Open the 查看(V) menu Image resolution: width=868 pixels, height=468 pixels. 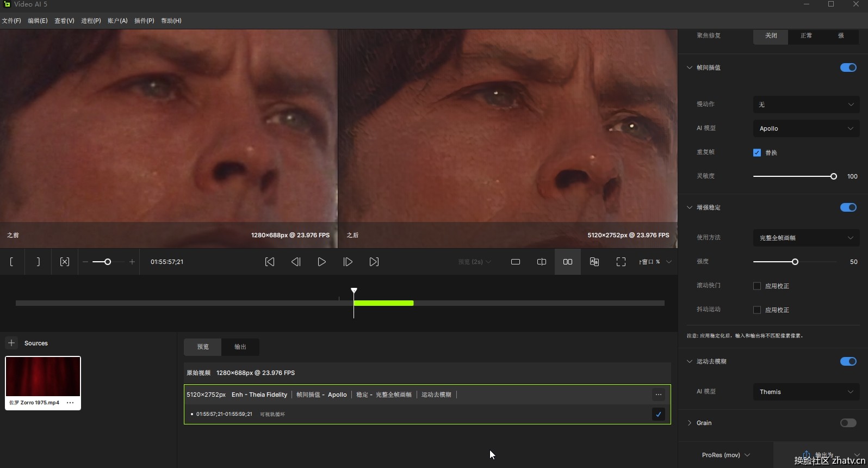(x=64, y=21)
